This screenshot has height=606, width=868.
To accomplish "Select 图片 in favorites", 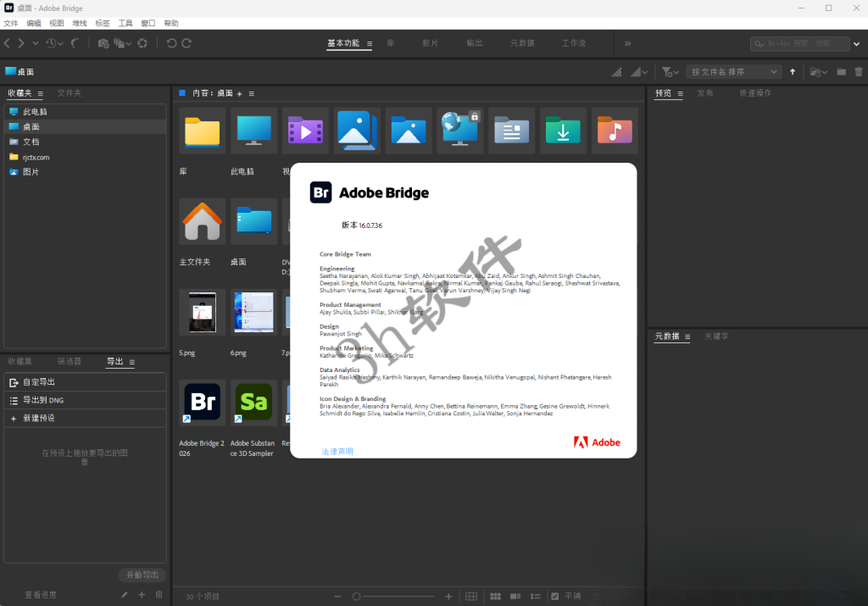I will click(85, 172).
